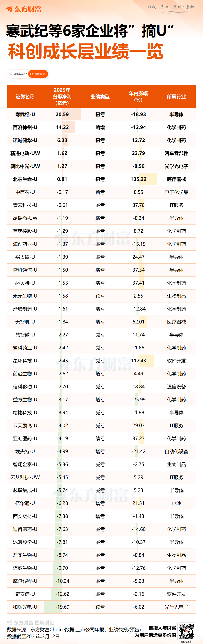
Task: Select the 星环科技-U table row name
Action: pos(25,361)
